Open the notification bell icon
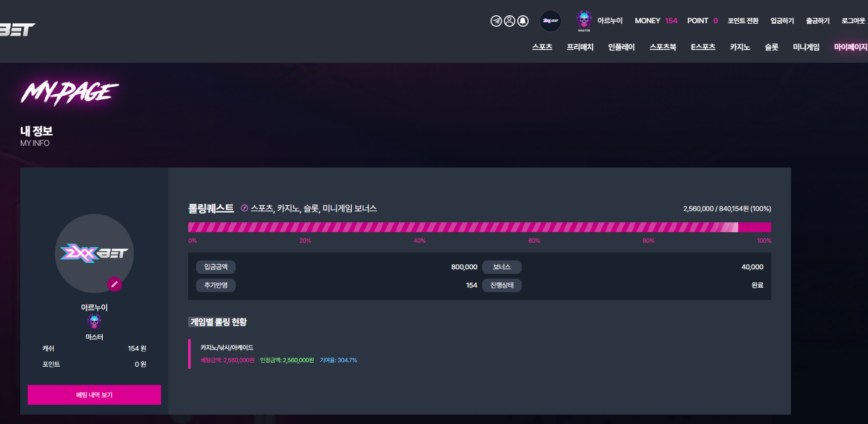 point(523,21)
